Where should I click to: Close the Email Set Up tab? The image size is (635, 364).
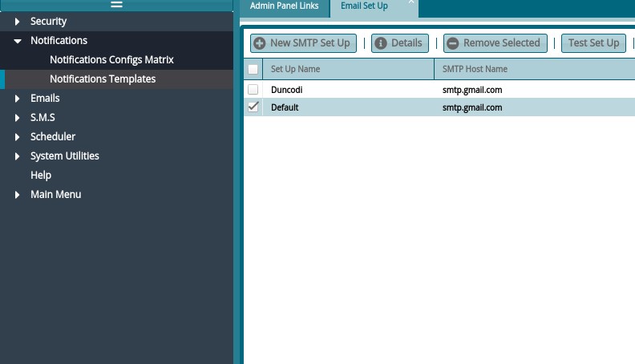pos(411,2)
